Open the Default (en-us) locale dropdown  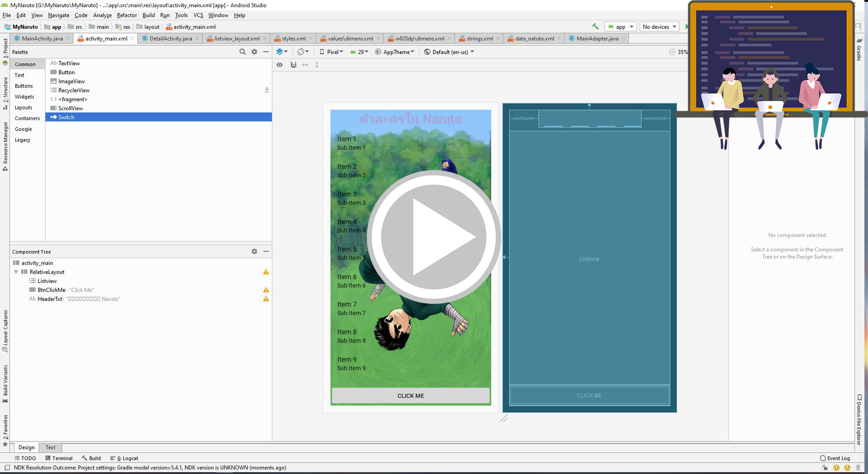point(449,52)
